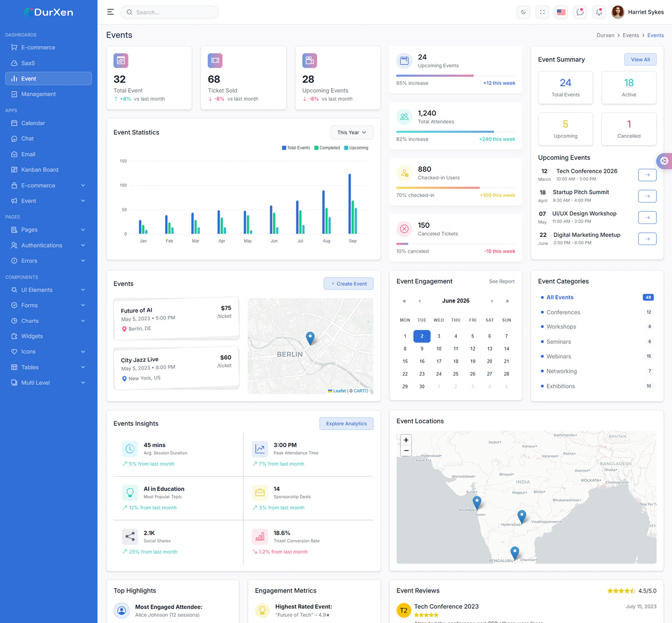Expand Charts submenu
Screen dimensions: 672x623
pyautogui.click(x=48, y=321)
